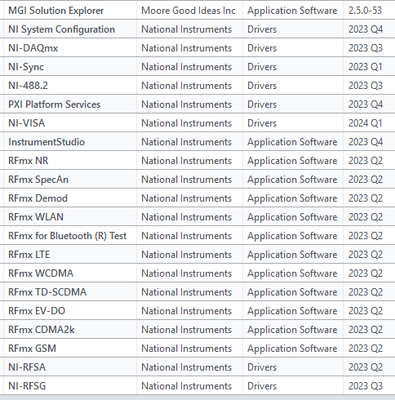
Task: Select PXI Platform Services row
Action: pos(197,104)
